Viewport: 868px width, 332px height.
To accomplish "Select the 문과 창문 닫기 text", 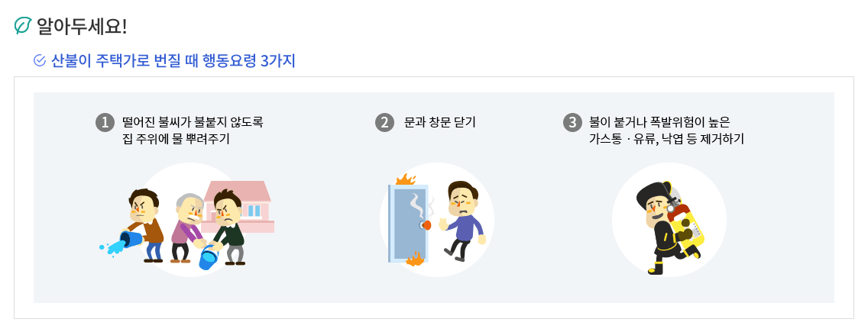I will point(440,123).
